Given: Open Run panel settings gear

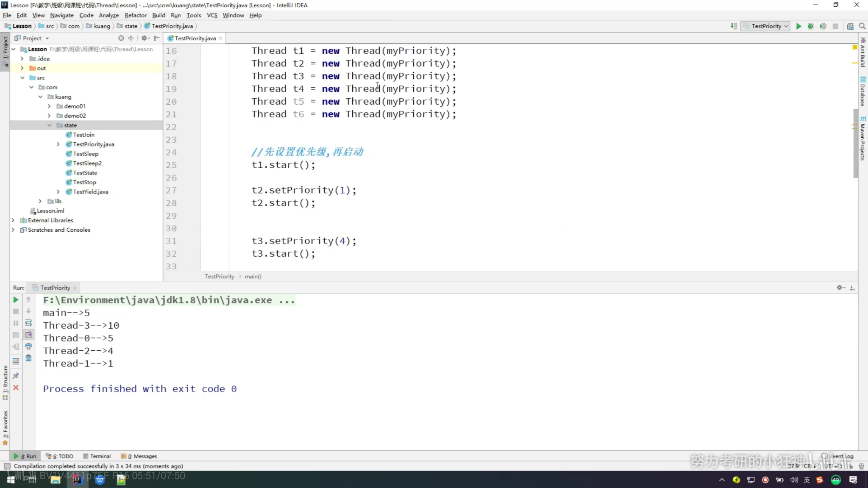Looking at the screenshot, I should coord(840,288).
